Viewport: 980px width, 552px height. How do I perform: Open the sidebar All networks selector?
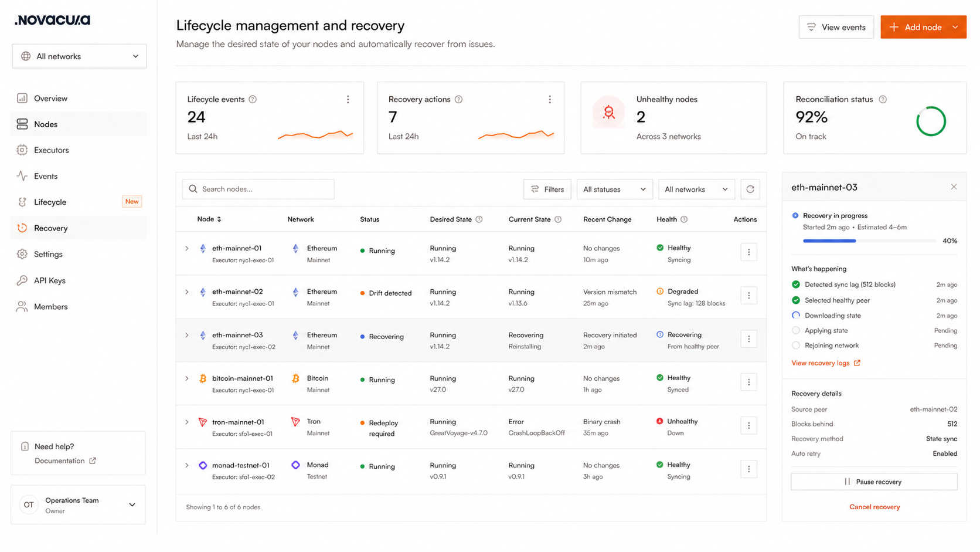click(79, 56)
